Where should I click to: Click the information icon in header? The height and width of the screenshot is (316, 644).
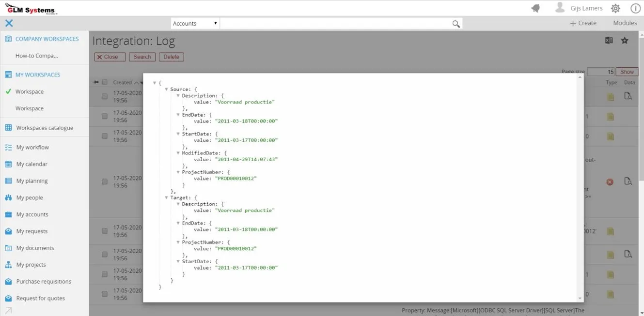(635, 8)
